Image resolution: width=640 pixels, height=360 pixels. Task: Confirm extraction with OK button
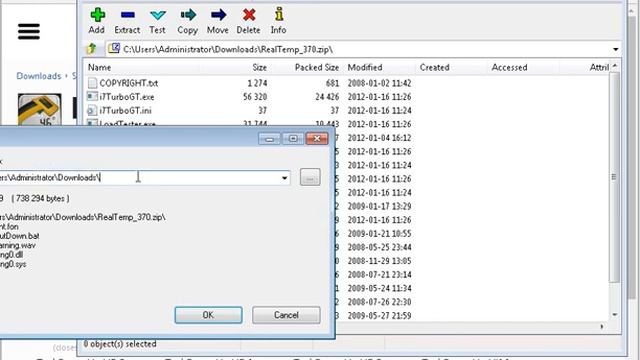[208, 315]
